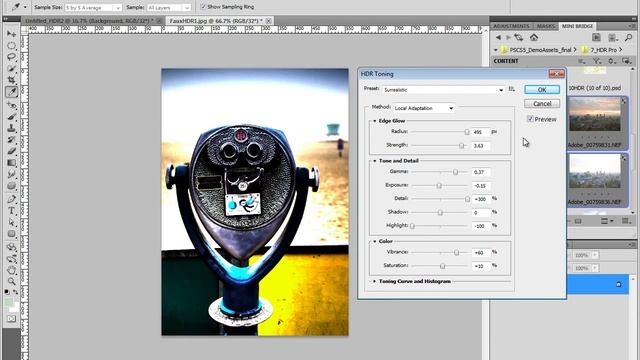
Task: Click Cancel in HDR Toning dialog
Action: [542, 104]
